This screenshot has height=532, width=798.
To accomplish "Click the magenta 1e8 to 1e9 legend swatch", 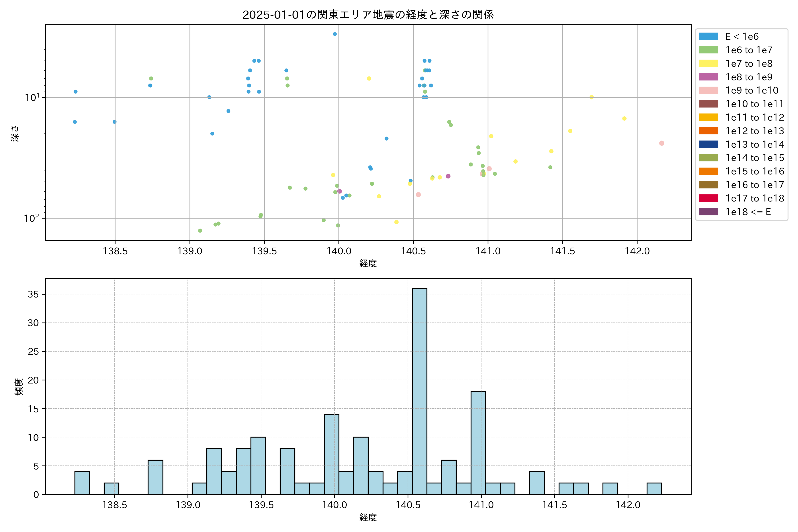I will click(708, 77).
